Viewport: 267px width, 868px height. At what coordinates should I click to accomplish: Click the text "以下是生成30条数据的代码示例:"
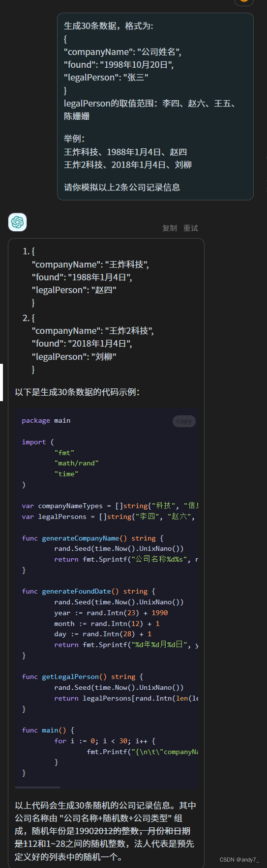click(x=77, y=392)
